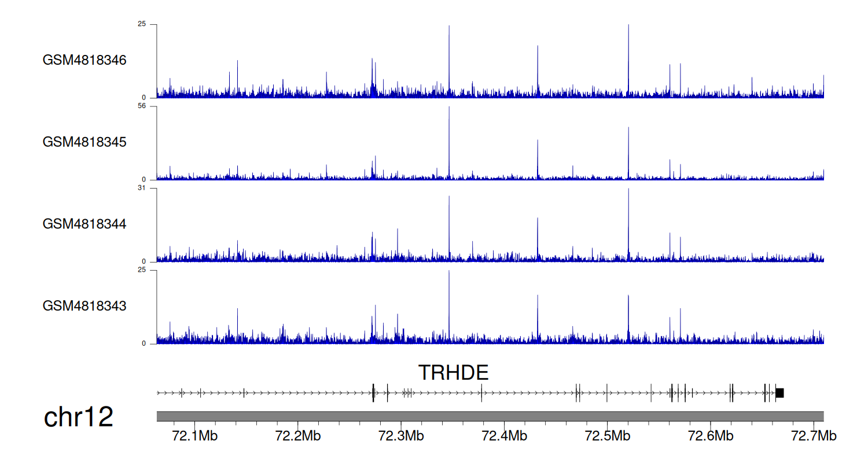This screenshot has width=868, height=451.
Task: Click the large black TRHDE terminal exon block
Action: click(779, 393)
